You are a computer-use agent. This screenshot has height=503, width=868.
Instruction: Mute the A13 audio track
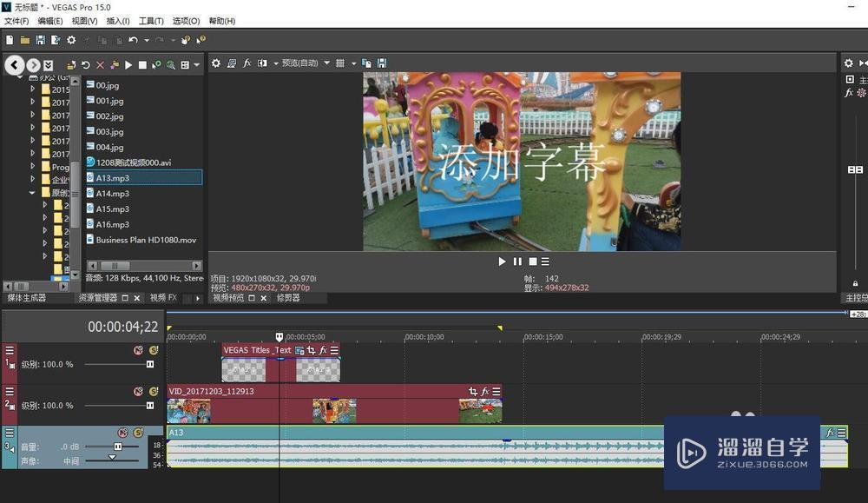pyautogui.click(x=122, y=433)
